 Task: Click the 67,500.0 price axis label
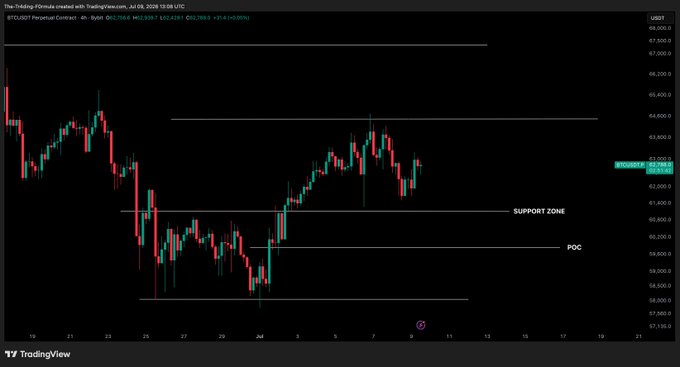point(660,41)
